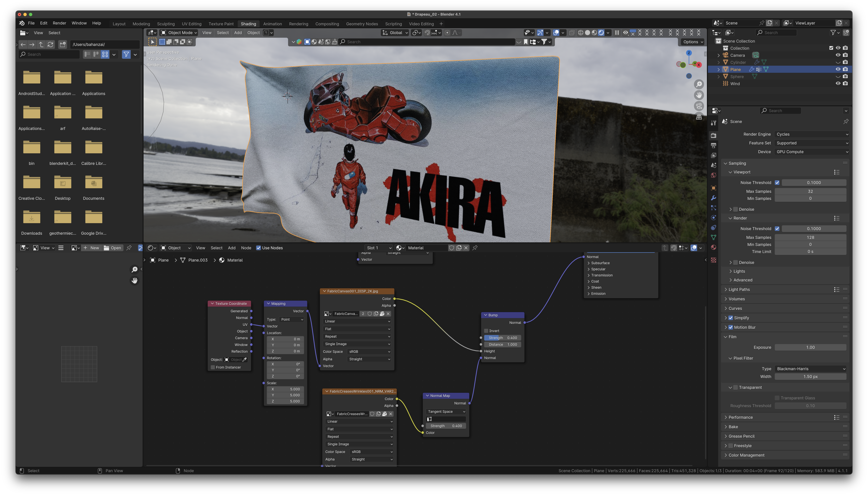Open the Render properties tab
This screenshot has width=868, height=495.
[x=713, y=135]
